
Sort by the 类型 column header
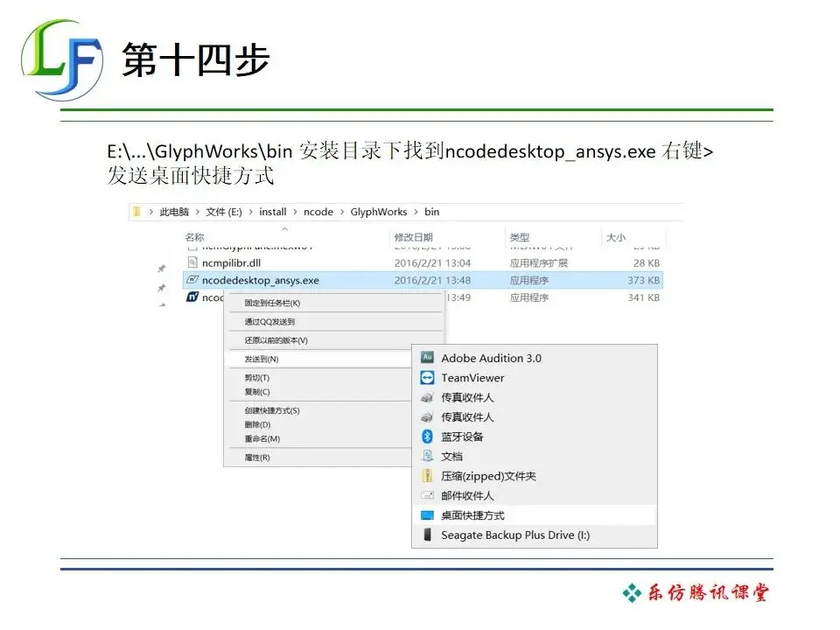pos(519,237)
